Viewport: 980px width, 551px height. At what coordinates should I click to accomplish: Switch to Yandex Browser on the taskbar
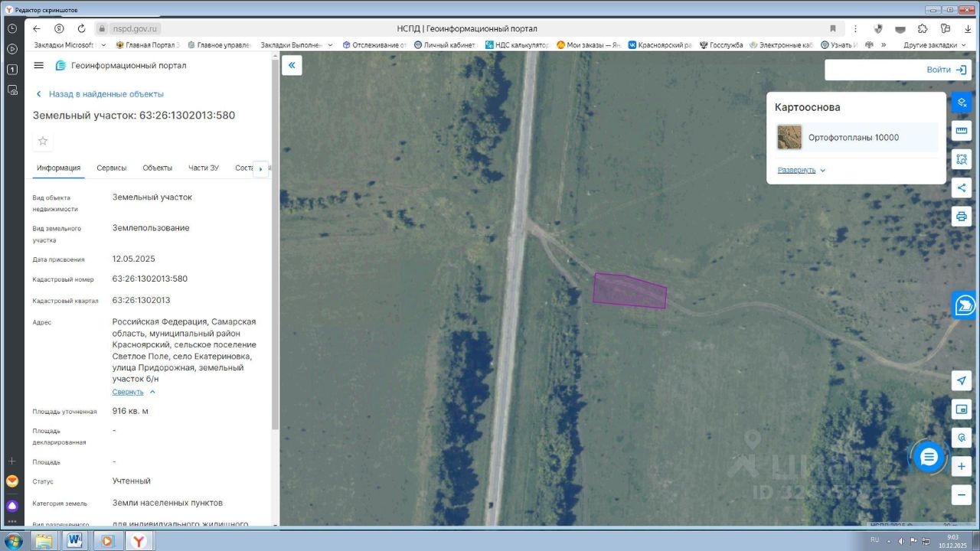pos(138,540)
